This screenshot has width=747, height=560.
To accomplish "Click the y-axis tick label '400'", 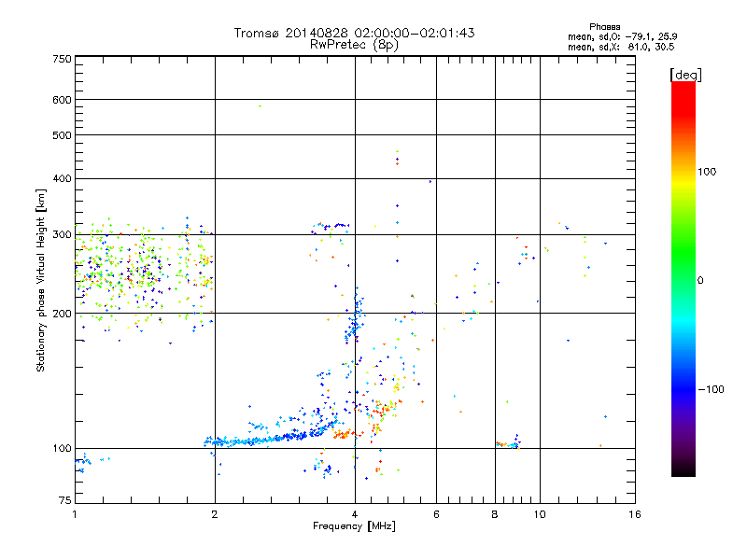I will click(x=62, y=179).
